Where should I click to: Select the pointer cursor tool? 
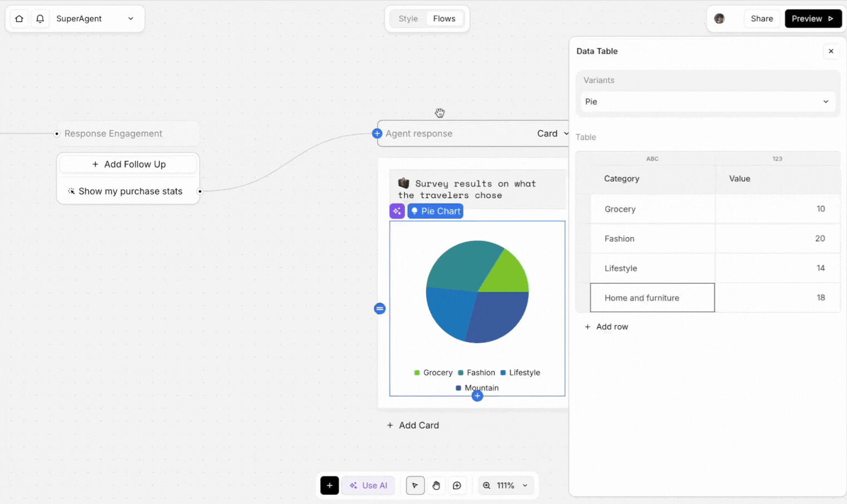pyautogui.click(x=415, y=486)
